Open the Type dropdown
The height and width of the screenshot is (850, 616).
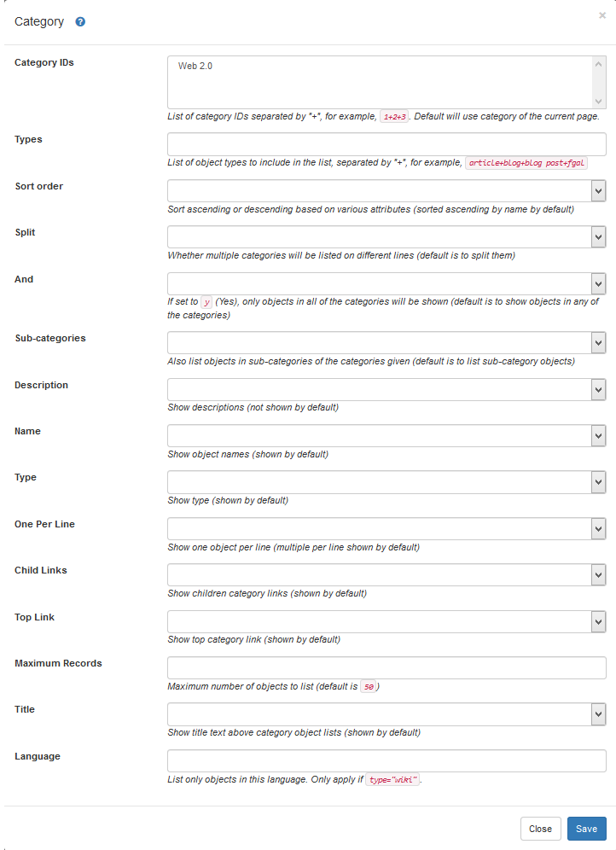386,481
